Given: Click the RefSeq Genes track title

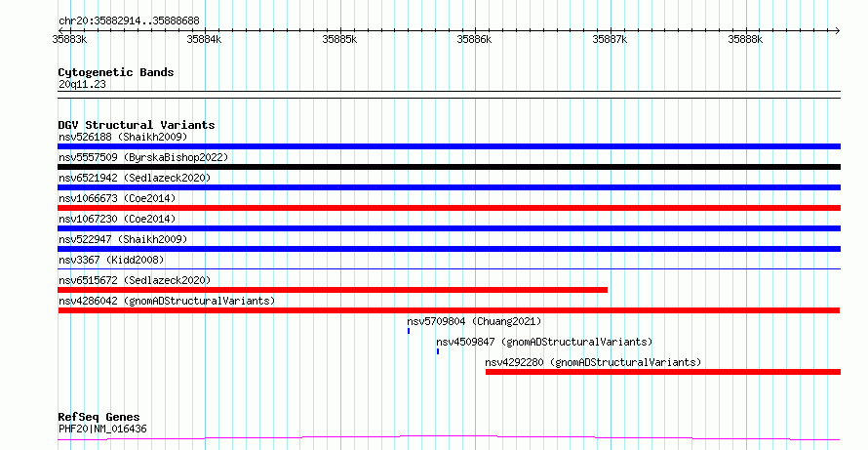Looking at the screenshot, I should point(99,417).
